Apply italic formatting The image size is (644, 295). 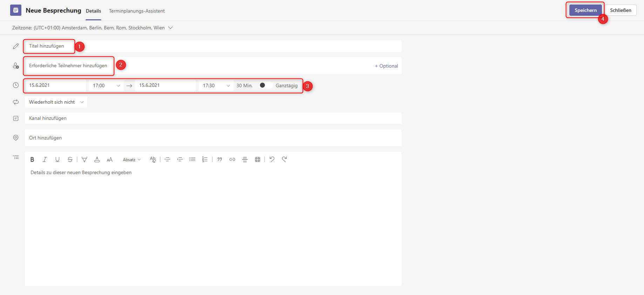click(x=45, y=159)
